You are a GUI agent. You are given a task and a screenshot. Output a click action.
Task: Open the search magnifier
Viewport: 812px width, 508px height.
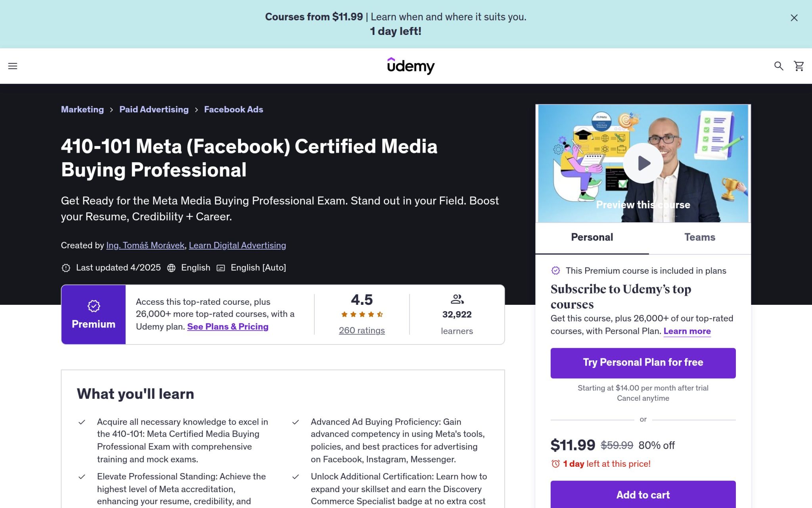click(779, 66)
